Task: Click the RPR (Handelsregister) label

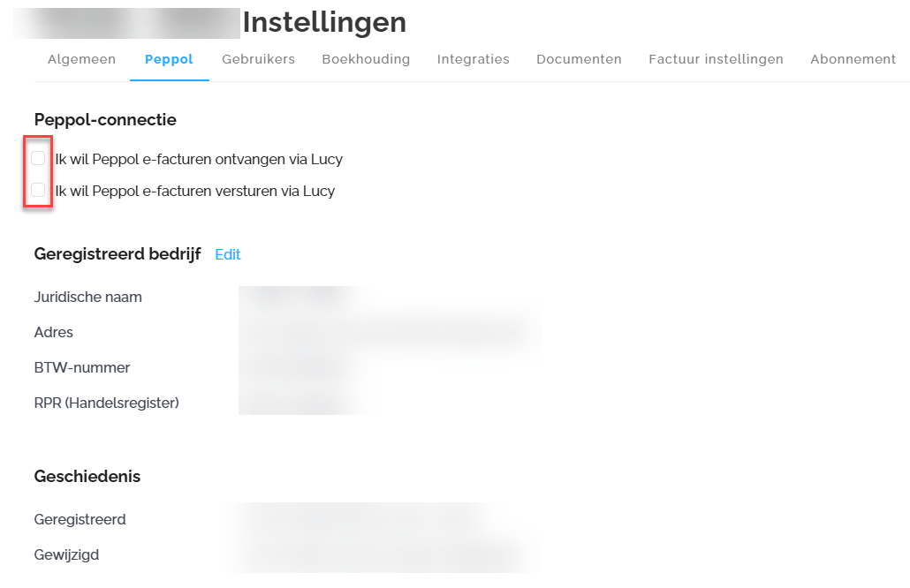Action: pyautogui.click(x=106, y=403)
